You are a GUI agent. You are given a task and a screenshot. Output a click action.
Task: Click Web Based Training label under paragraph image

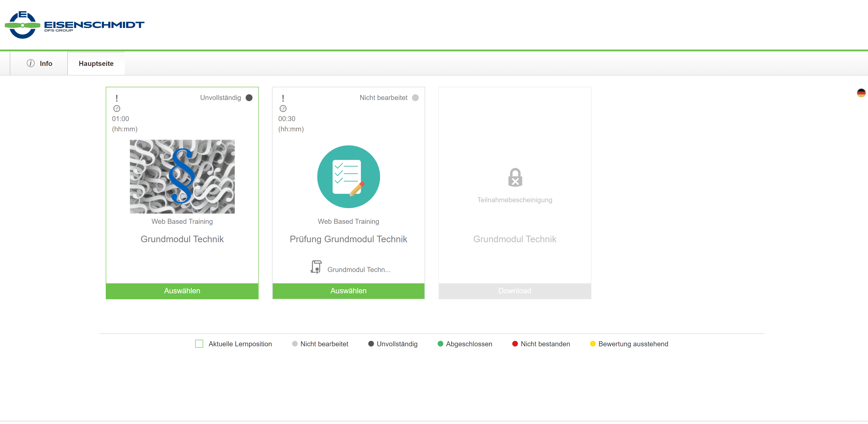182,221
